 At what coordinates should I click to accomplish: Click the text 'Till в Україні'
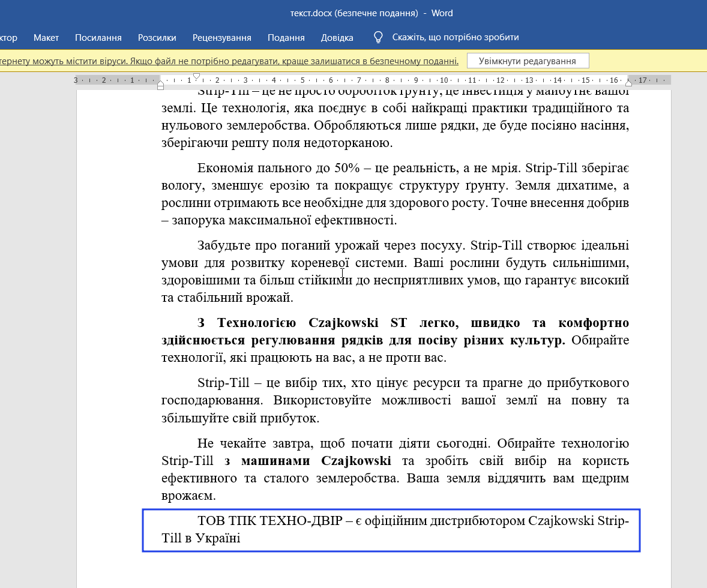click(x=201, y=538)
